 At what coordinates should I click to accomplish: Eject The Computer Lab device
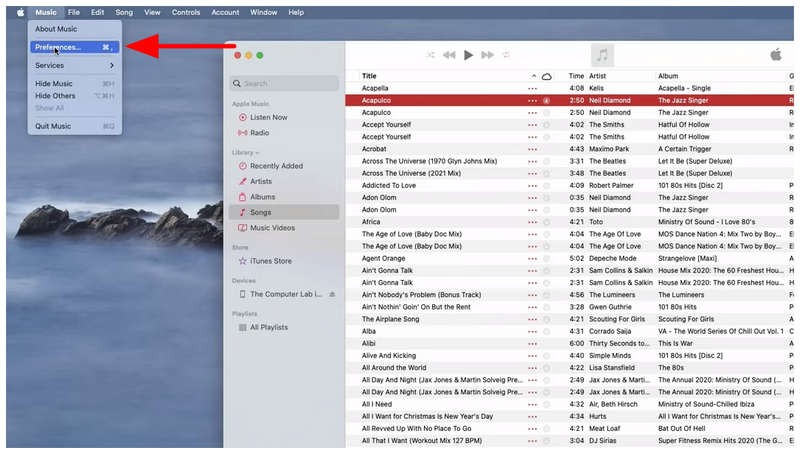(x=332, y=294)
